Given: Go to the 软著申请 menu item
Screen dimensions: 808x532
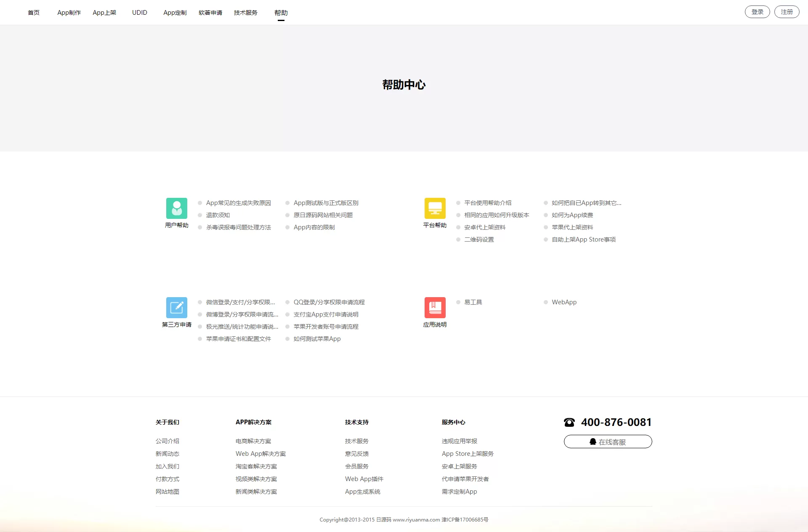Looking at the screenshot, I should (x=210, y=13).
